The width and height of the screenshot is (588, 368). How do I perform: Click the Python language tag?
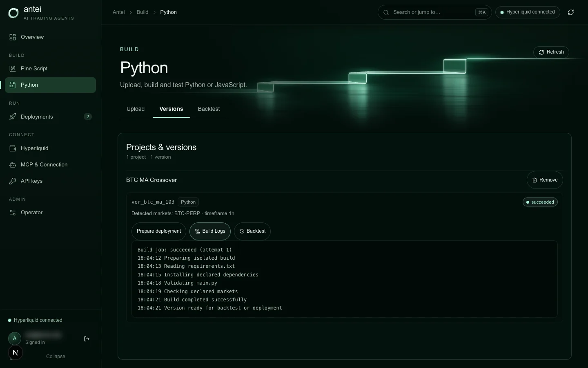[188, 202]
